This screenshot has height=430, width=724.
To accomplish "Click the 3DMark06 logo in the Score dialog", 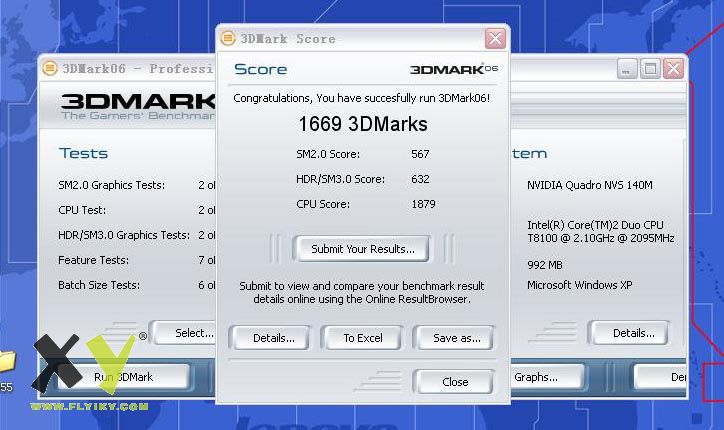I will [x=454, y=69].
